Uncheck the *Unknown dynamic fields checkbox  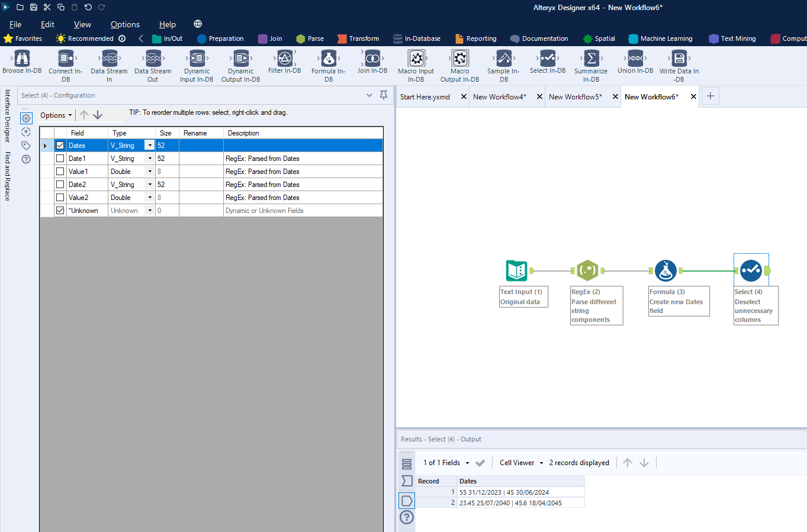[60, 210]
